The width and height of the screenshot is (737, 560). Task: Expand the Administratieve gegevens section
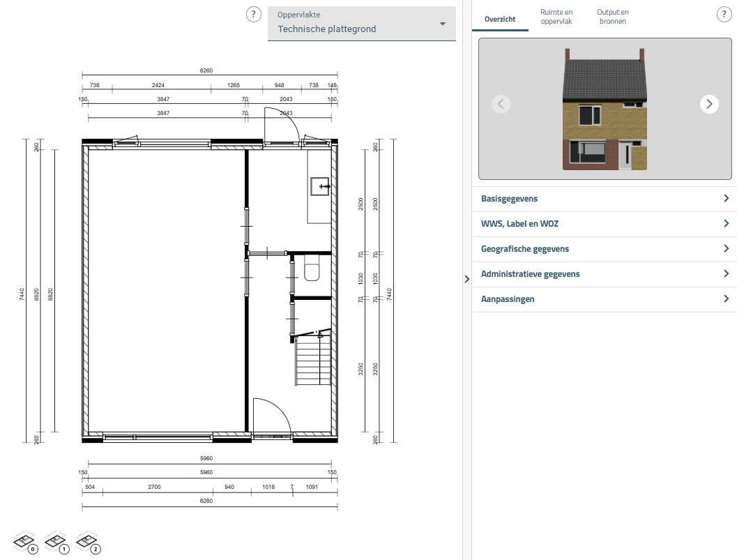pos(604,274)
